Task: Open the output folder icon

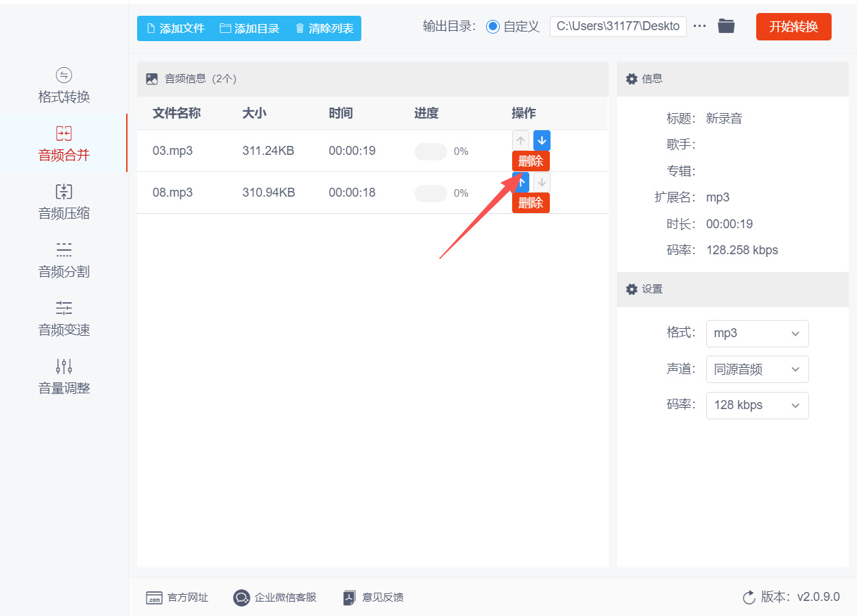Action: tap(726, 26)
